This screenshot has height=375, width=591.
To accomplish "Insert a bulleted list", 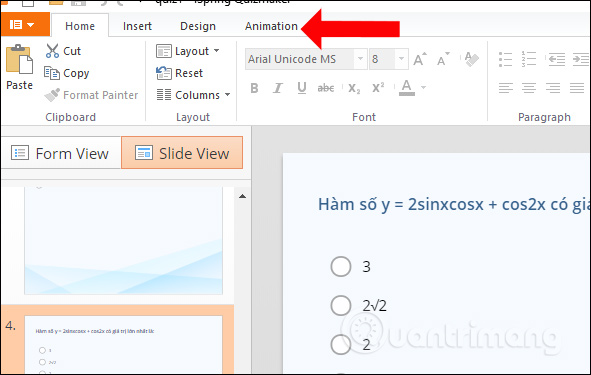I will pyautogui.click(x=505, y=59).
